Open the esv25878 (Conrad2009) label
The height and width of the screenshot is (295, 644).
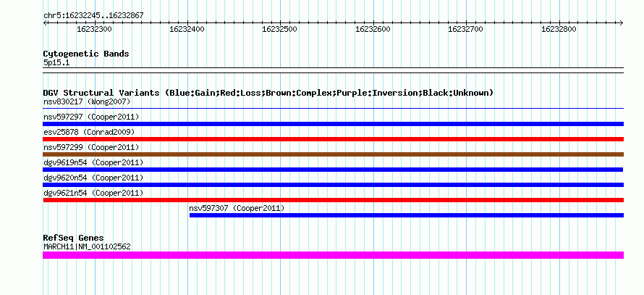(89, 132)
